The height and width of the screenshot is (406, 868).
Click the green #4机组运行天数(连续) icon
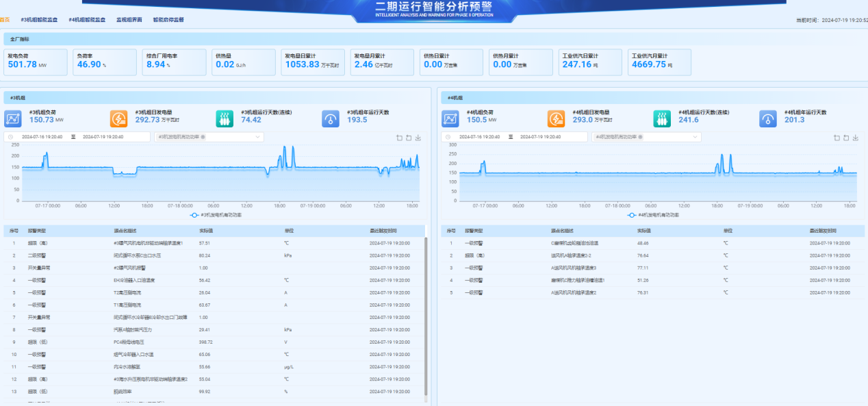661,118
